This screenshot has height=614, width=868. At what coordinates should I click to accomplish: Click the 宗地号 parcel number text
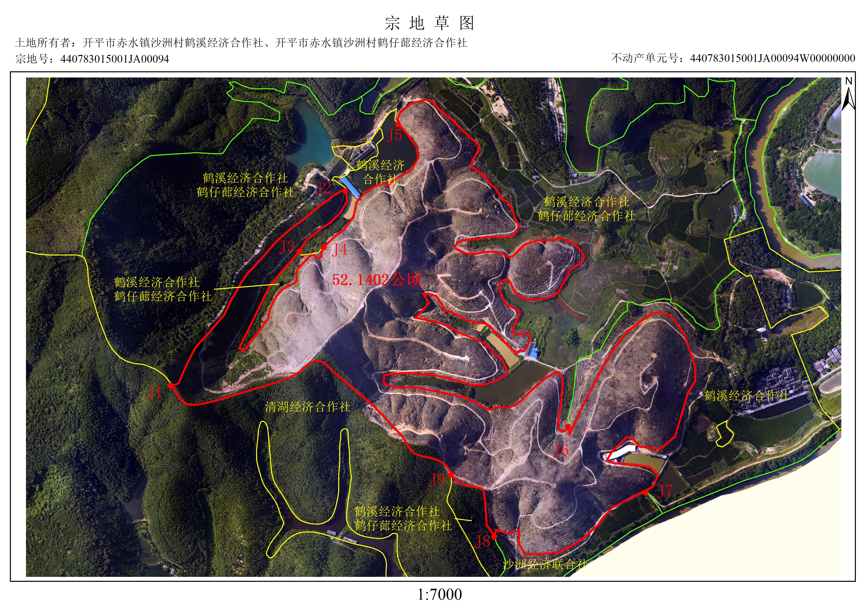point(92,59)
